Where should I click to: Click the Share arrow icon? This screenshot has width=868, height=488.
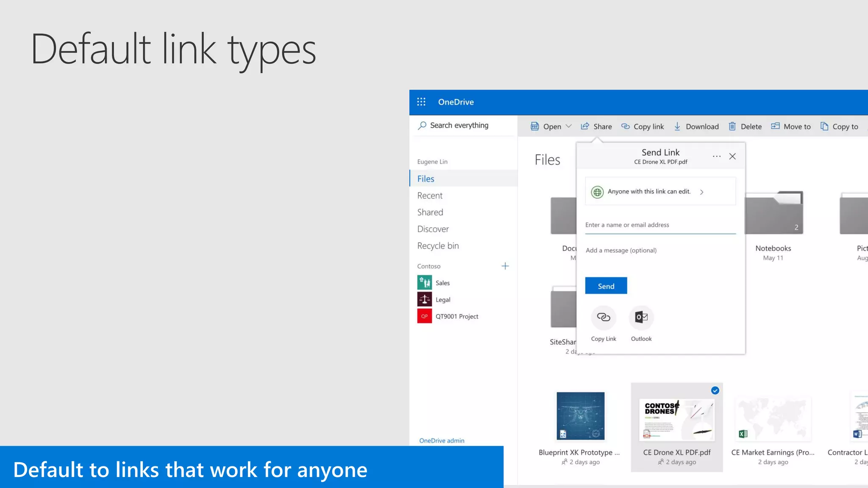pos(585,126)
